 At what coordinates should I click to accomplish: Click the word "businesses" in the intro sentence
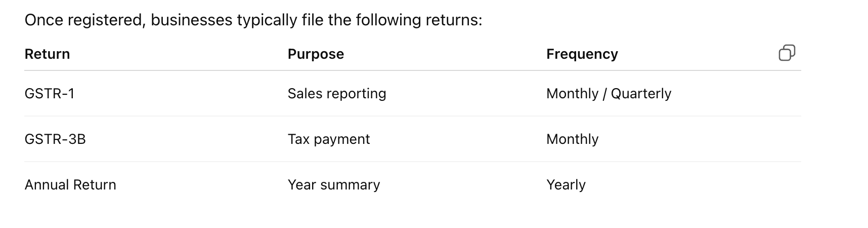coord(192,20)
